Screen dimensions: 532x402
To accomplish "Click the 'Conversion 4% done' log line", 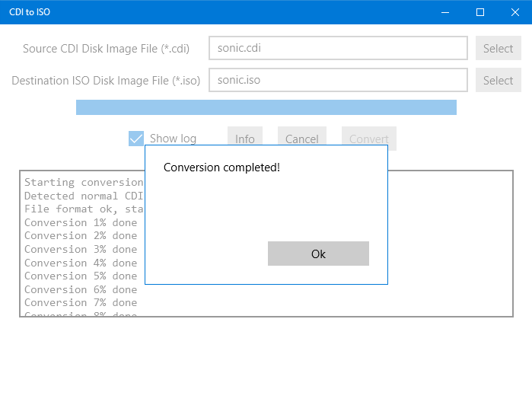I will (x=81, y=263).
